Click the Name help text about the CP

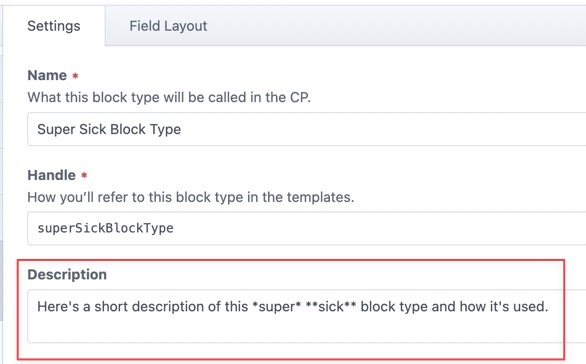pos(169,98)
